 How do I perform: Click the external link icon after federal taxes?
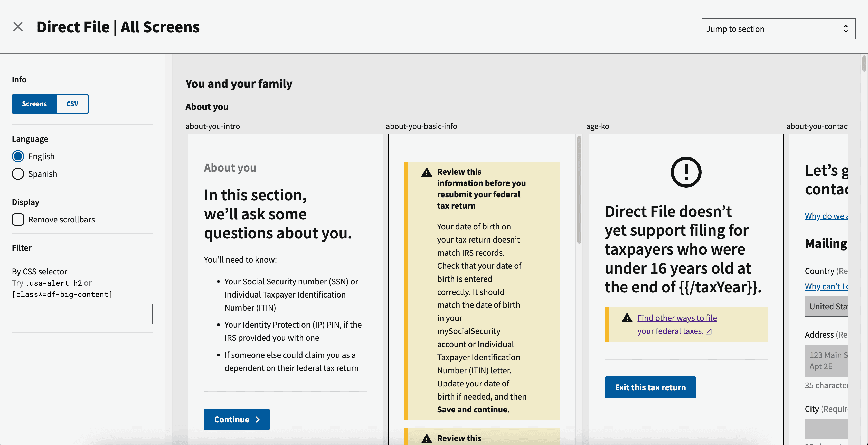709,332
